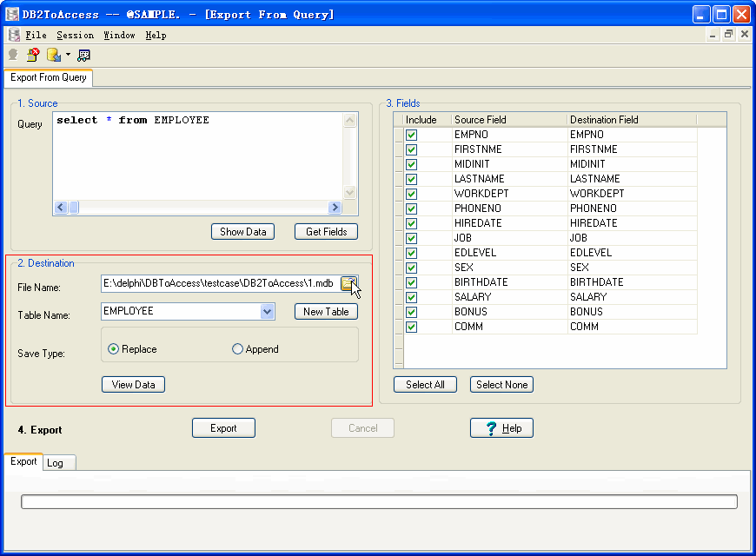This screenshot has width=756, height=556.
Task: Click the Select All button
Action: coord(425,385)
